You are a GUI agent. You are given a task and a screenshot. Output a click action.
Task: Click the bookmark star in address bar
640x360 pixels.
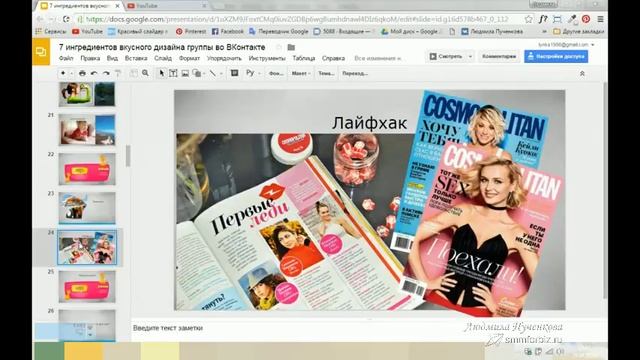click(x=529, y=19)
